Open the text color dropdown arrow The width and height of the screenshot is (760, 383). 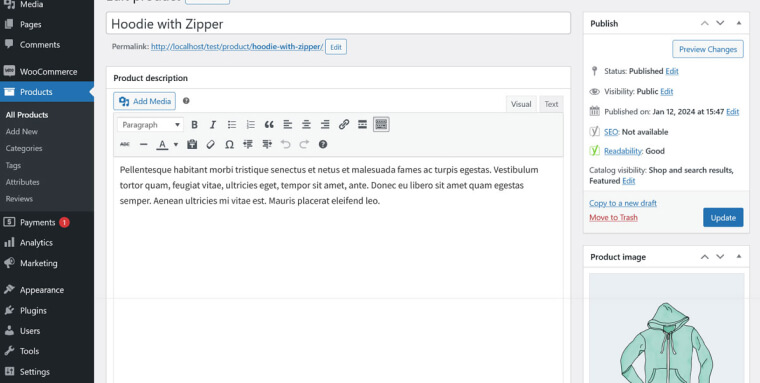pos(176,144)
